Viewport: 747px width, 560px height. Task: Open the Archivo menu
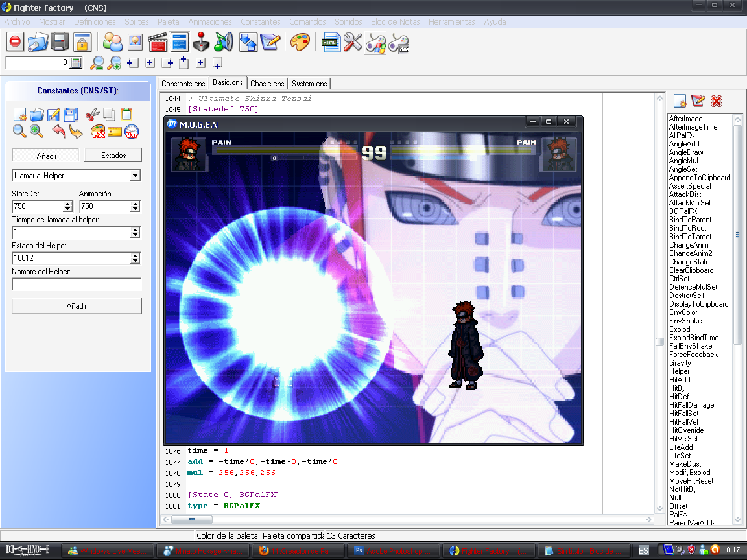pyautogui.click(x=17, y=22)
